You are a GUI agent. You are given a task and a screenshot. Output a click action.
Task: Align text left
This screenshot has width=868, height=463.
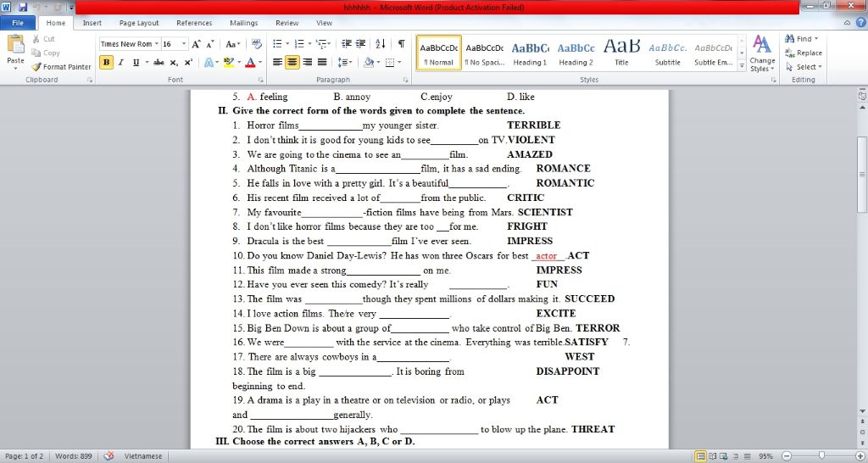point(277,63)
